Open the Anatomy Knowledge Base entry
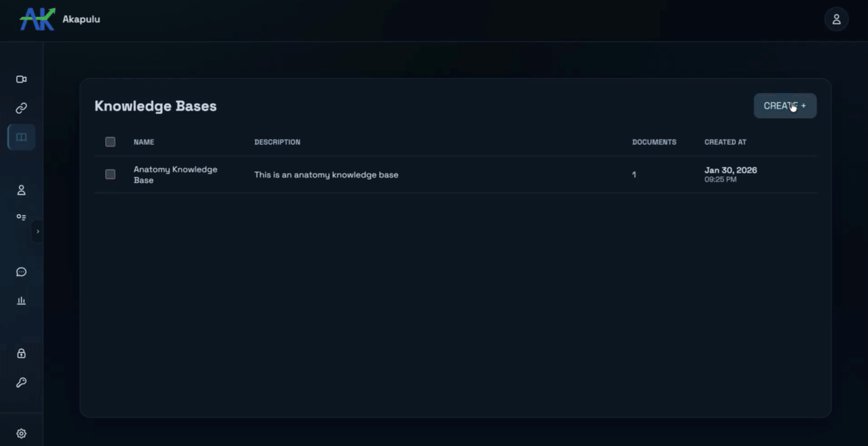 [175, 174]
